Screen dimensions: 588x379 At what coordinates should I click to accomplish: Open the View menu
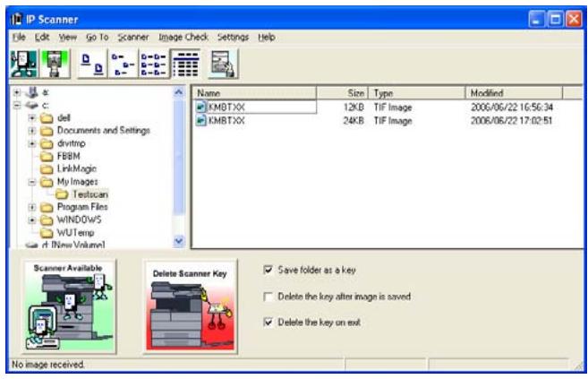67,37
